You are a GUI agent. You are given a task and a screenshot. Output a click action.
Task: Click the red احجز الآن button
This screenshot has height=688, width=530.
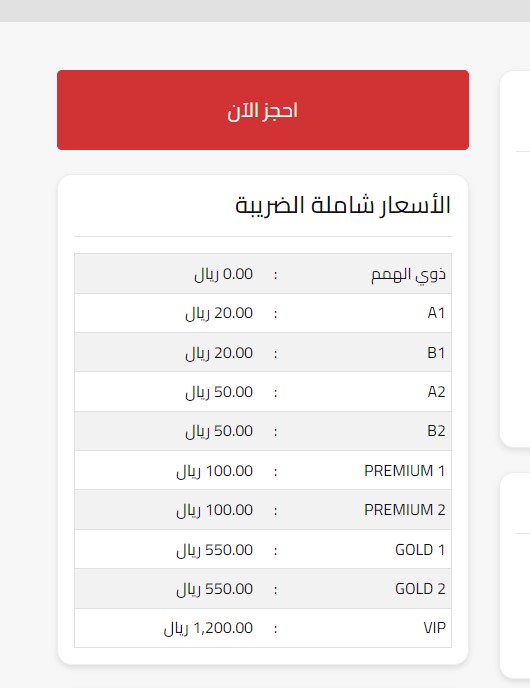pos(263,110)
